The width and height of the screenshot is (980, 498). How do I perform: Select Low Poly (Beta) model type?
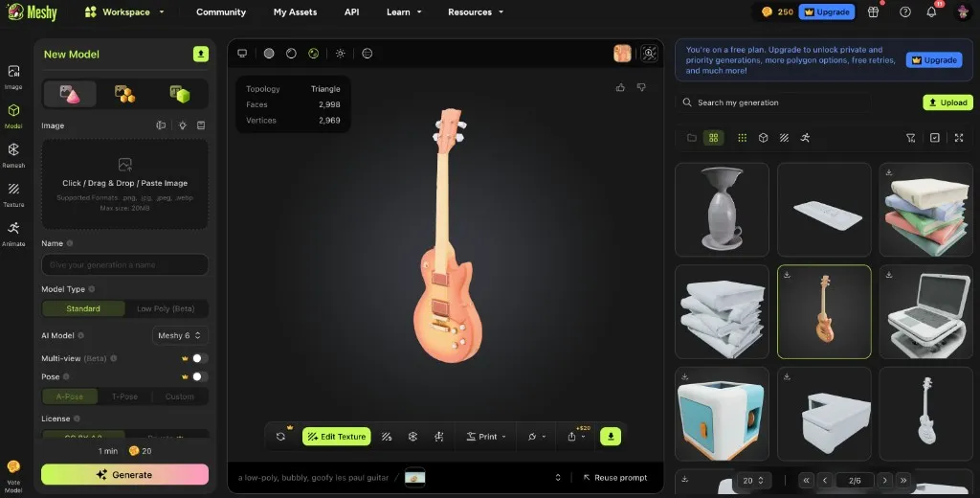[166, 308]
